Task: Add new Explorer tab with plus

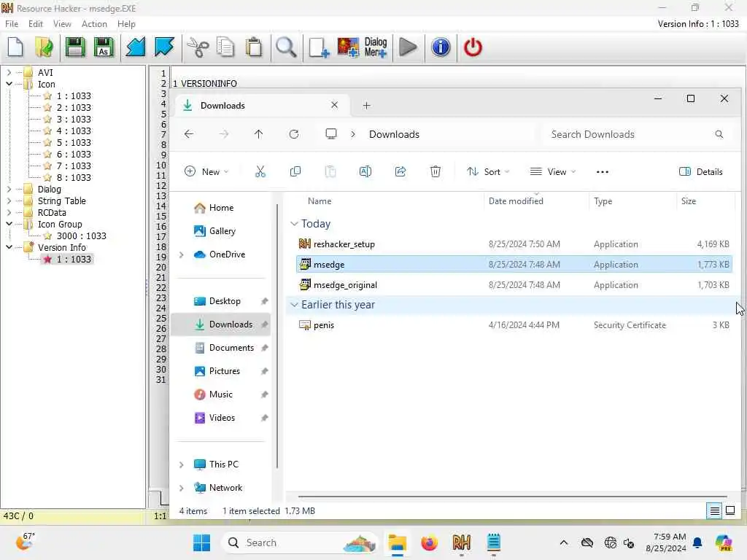Action: tap(366, 106)
